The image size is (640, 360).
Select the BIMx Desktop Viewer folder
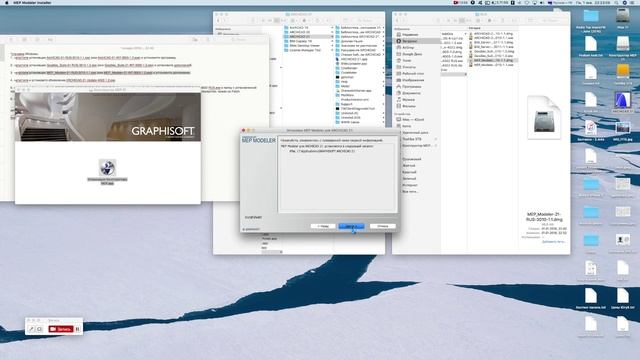pyautogui.click(x=308, y=45)
